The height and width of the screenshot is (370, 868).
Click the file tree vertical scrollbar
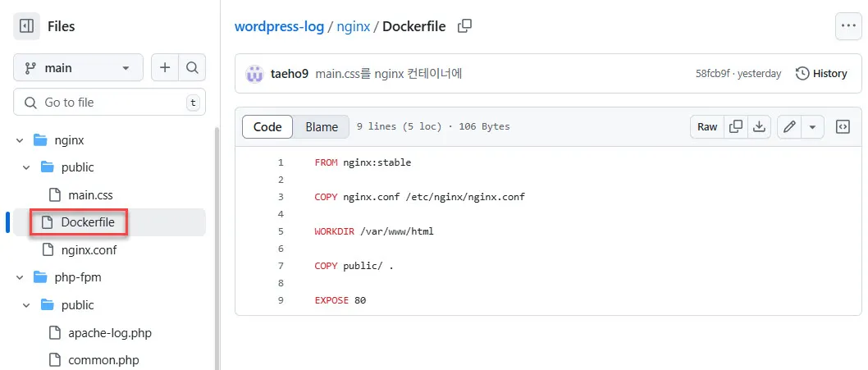pos(217,248)
